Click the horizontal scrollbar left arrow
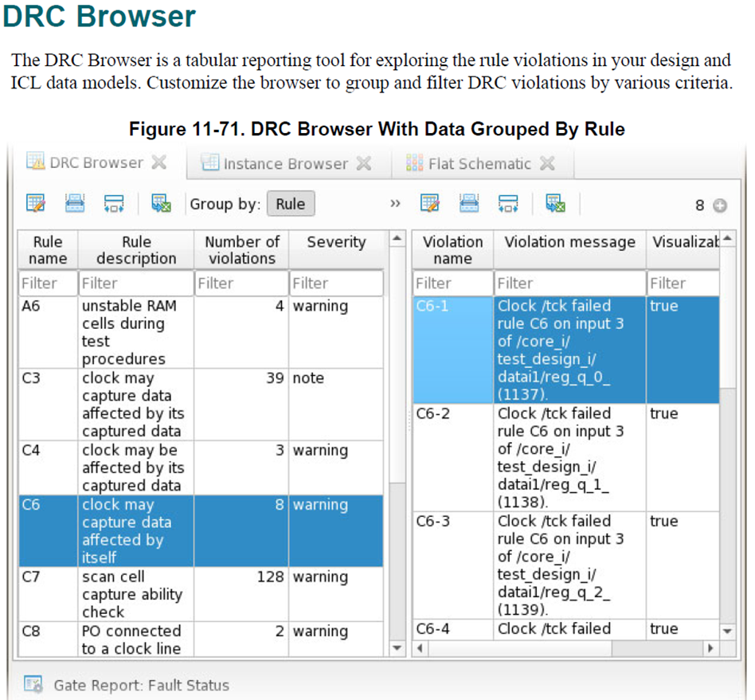 [x=421, y=648]
